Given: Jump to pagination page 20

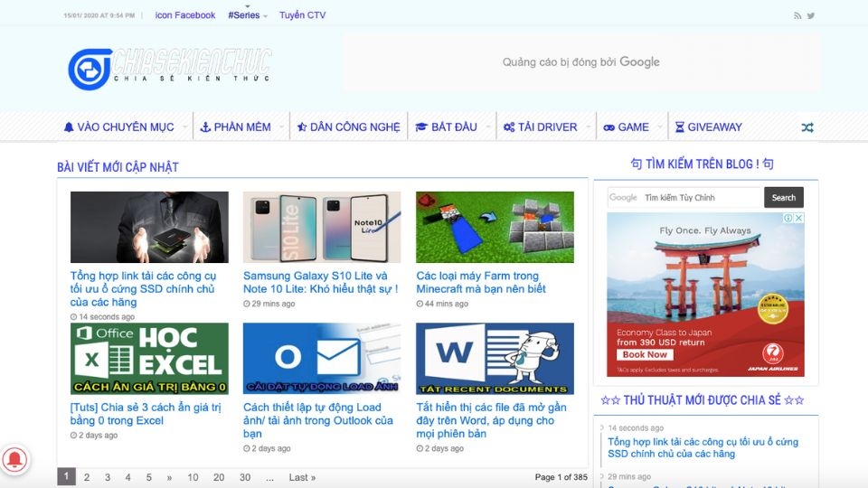Looking at the screenshot, I should [x=219, y=477].
